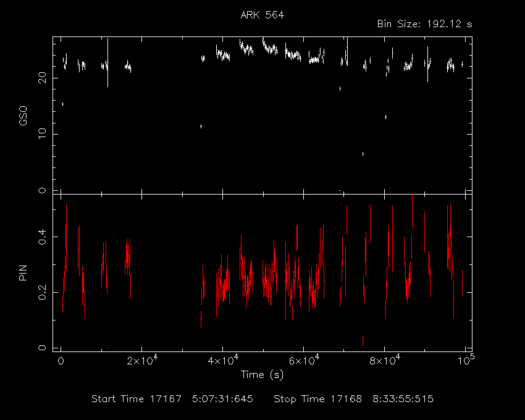Click the PIN axis tick label 0.4

(42, 237)
